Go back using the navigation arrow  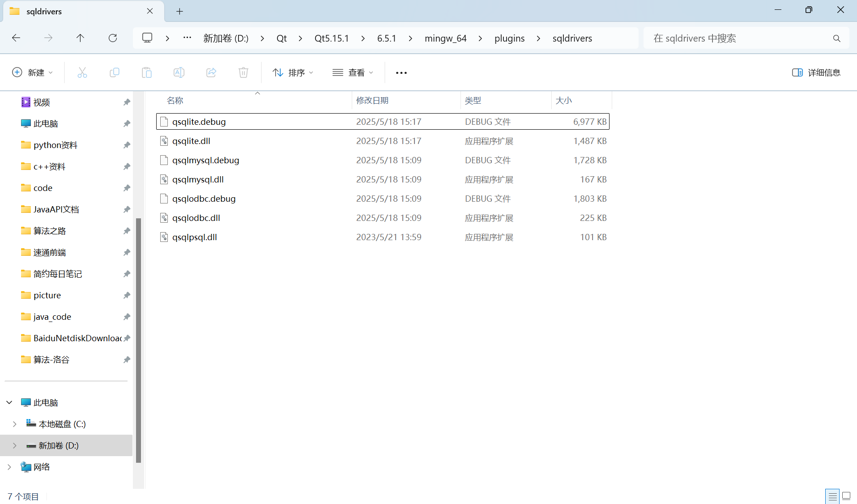(16, 38)
